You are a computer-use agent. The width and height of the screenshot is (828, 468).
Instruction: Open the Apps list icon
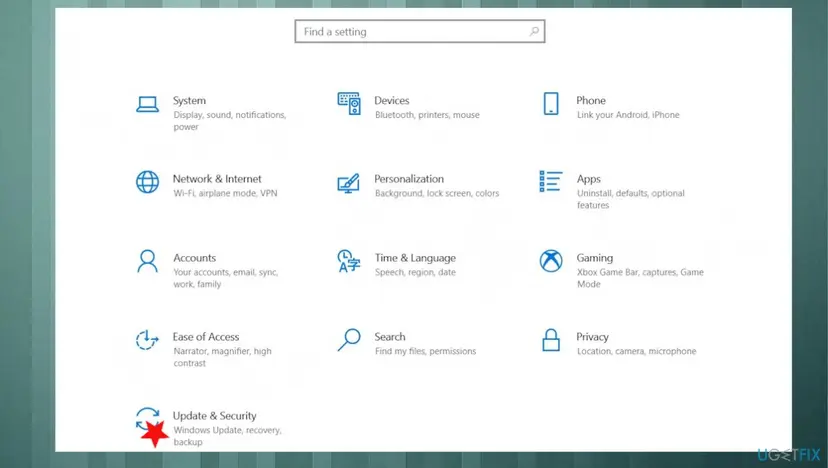[551, 181]
